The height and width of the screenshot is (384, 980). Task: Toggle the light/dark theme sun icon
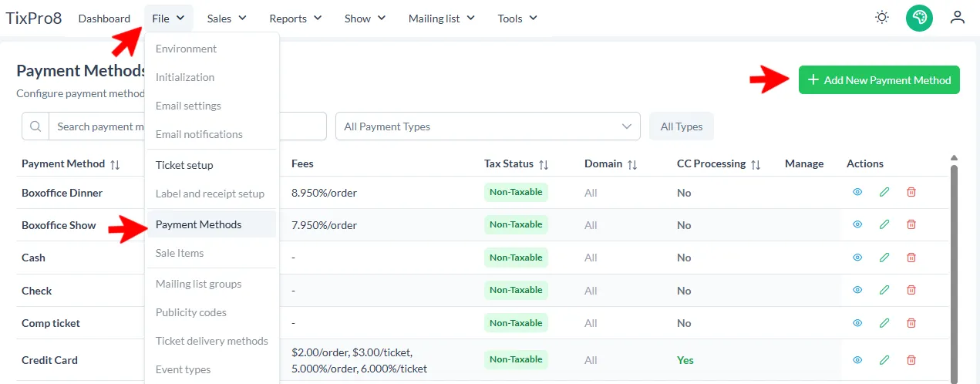pyautogui.click(x=882, y=18)
